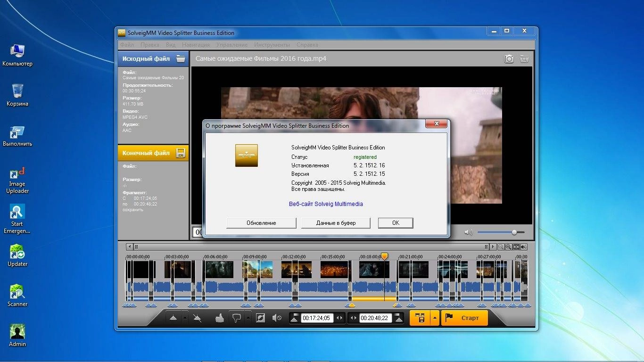Fit the timeline to window icon
The image size is (644, 362).
(x=516, y=247)
